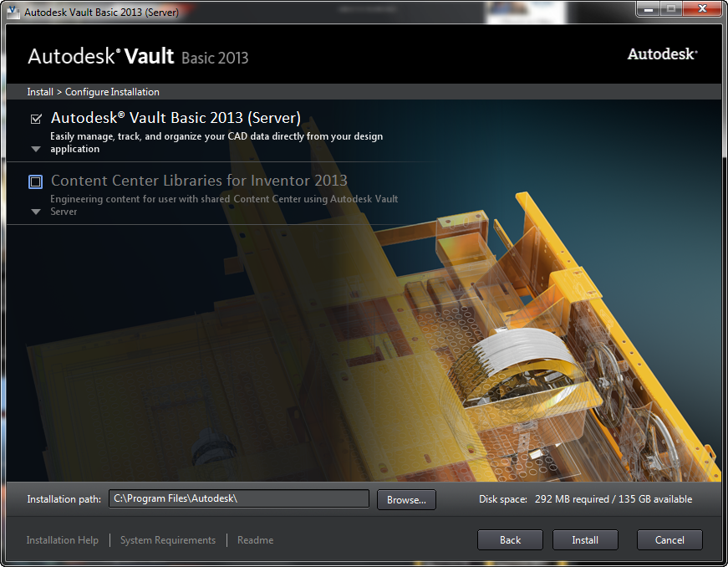The height and width of the screenshot is (567, 728).
Task: Select the Configure Installation breadcrumb
Action: [111, 92]
